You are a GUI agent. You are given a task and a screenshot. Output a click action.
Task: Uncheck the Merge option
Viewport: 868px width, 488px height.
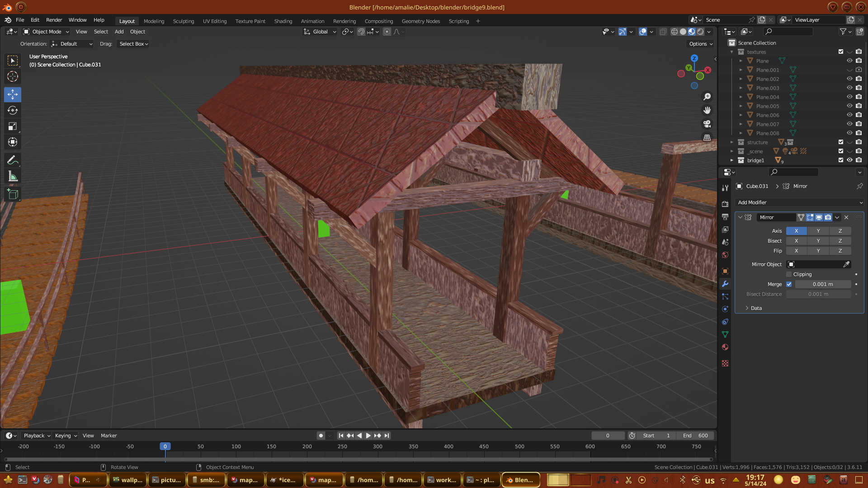click(789, 284)
